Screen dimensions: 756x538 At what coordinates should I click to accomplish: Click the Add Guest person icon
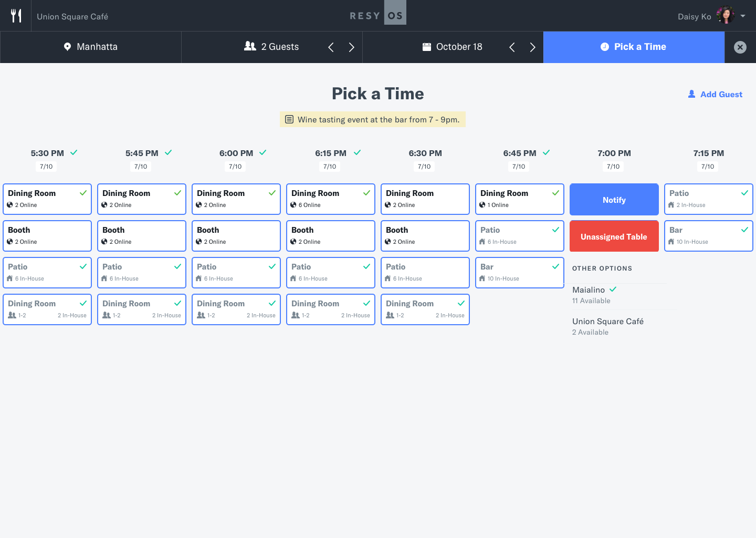coord(692,94)
